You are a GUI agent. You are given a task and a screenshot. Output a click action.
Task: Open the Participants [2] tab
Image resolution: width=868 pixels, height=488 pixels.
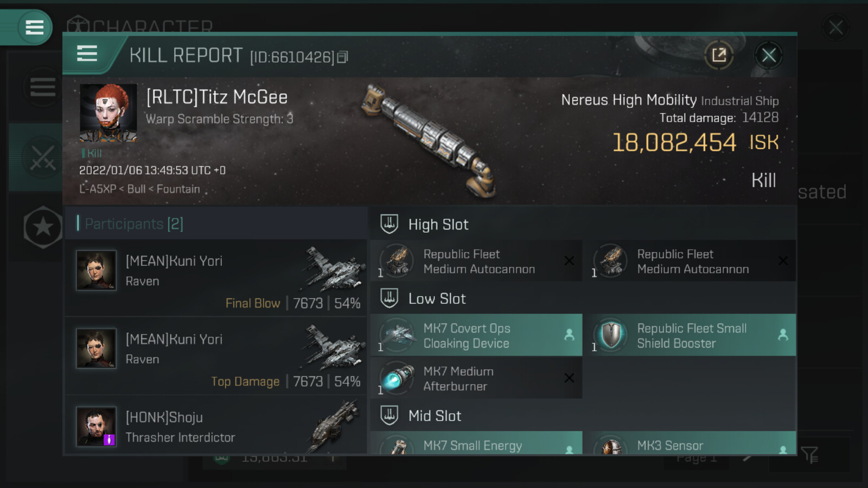point(135,223)
